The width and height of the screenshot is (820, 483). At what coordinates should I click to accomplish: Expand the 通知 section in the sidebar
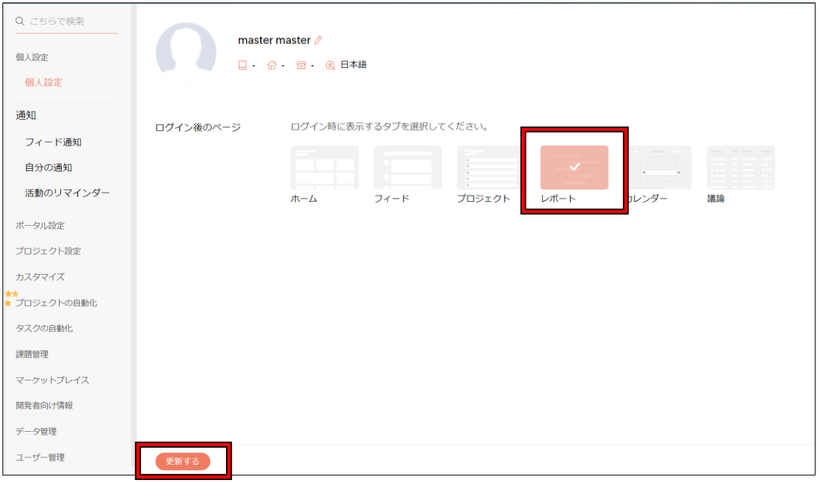[26, 115]
